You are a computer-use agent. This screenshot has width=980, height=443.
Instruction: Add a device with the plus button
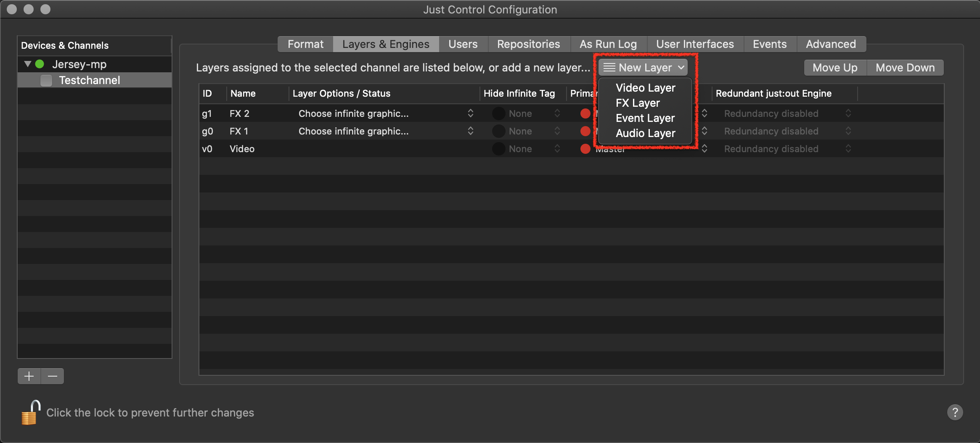point(29,376)
